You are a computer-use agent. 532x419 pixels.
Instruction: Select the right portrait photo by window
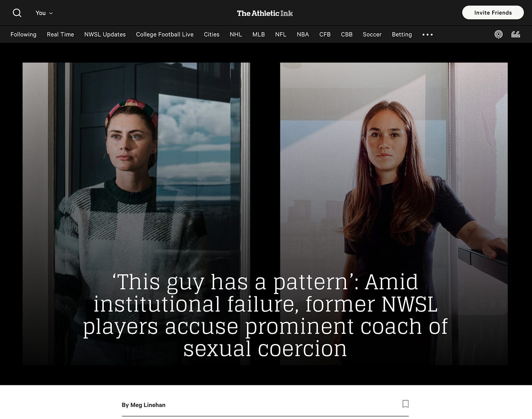click(x=394, y=214)
